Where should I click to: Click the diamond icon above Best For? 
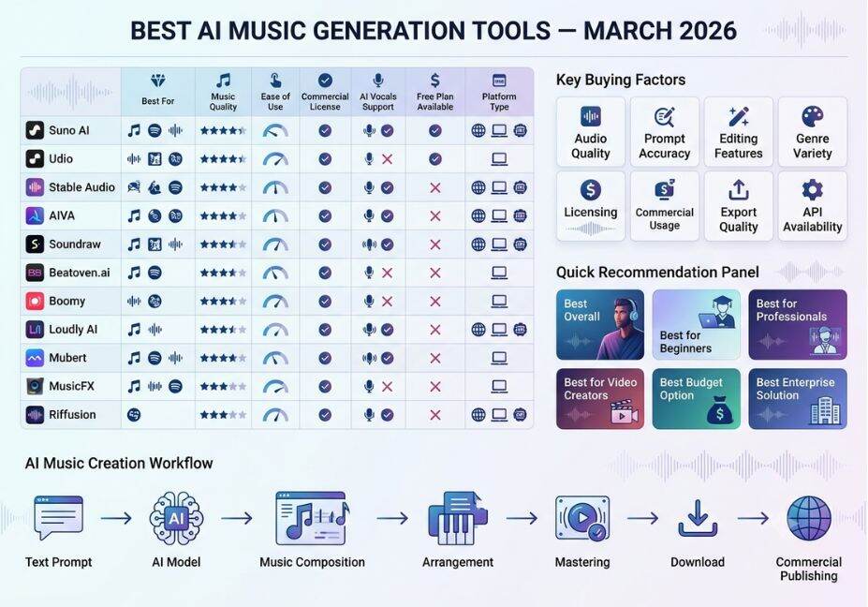[x=157, y=81]
